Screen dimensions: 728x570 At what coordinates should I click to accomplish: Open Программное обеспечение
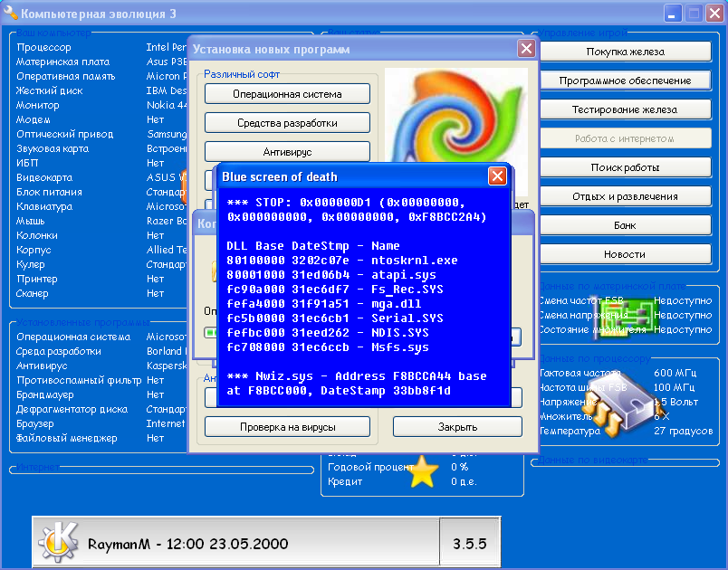coord(625,81)
